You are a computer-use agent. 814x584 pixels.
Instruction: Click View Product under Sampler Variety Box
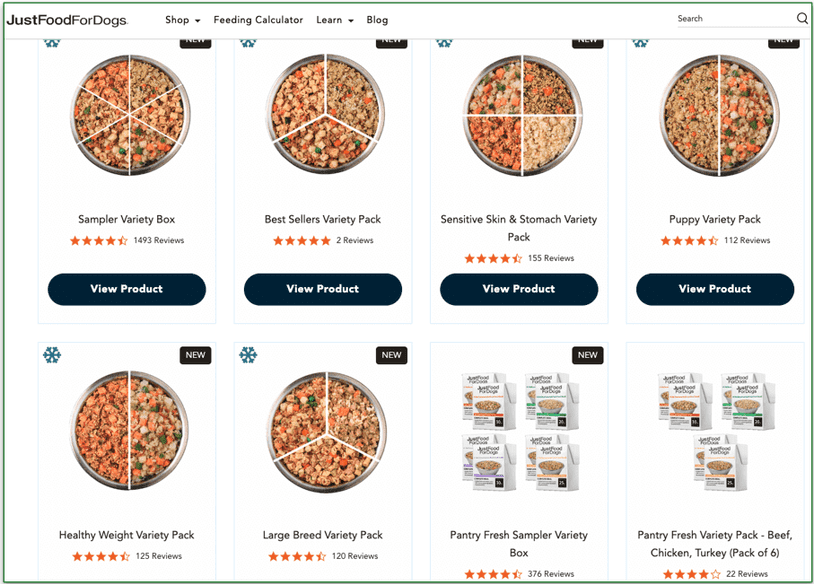(126, 289)
